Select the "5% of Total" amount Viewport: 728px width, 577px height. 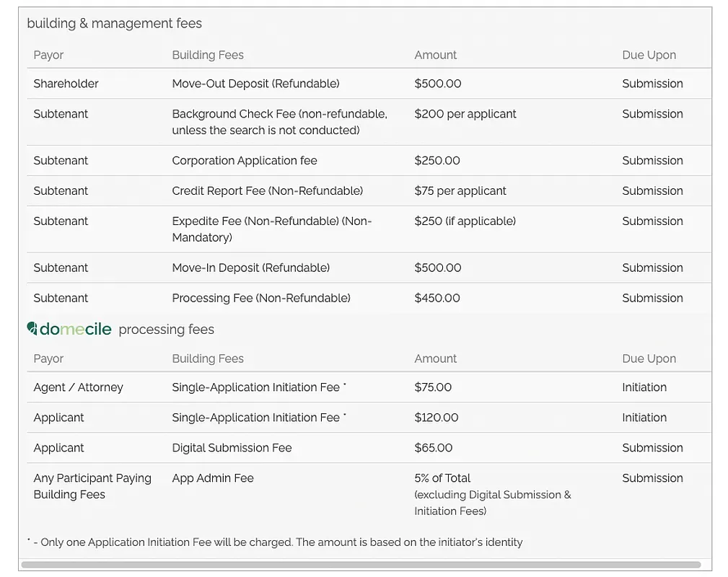point(442,478)
